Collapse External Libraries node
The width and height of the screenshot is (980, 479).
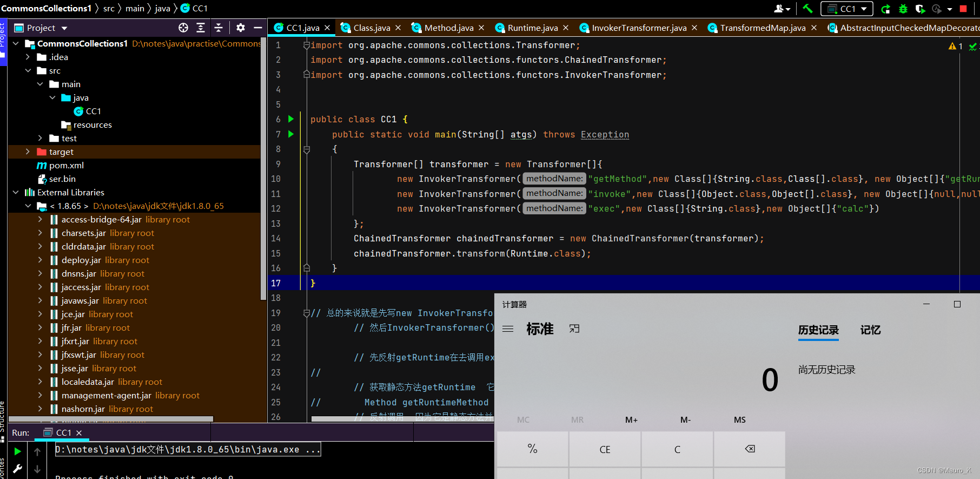pos(16,192)
